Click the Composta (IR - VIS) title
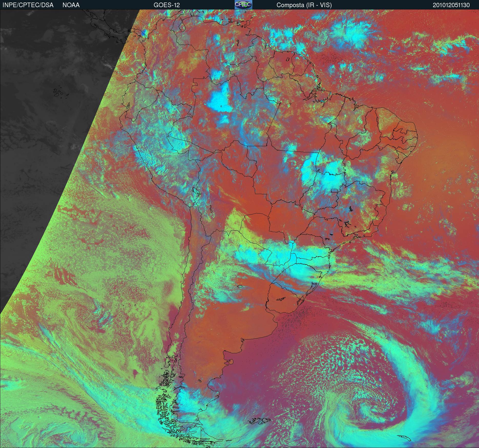This screenshot has width=479, height=448. coord(304,5)
